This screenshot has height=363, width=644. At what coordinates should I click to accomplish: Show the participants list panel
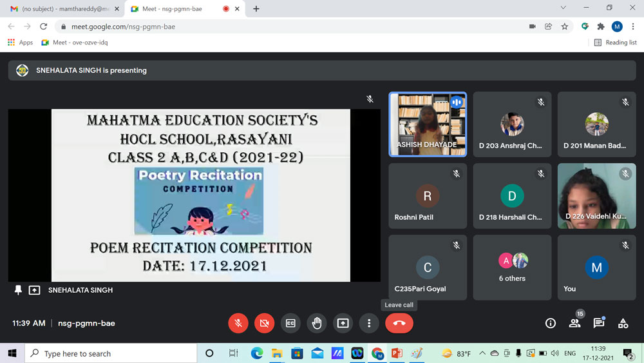[x=574, y=324]
